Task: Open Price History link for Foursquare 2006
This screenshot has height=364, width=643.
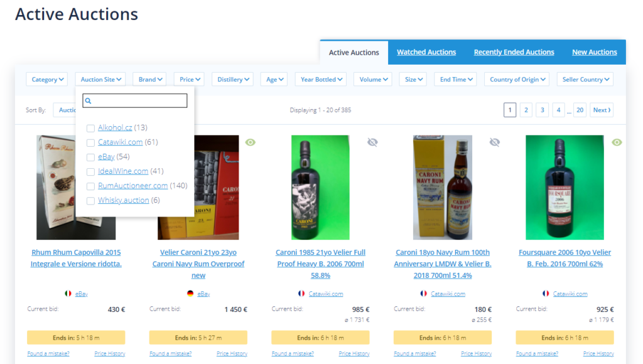Action: pos(598,354)
